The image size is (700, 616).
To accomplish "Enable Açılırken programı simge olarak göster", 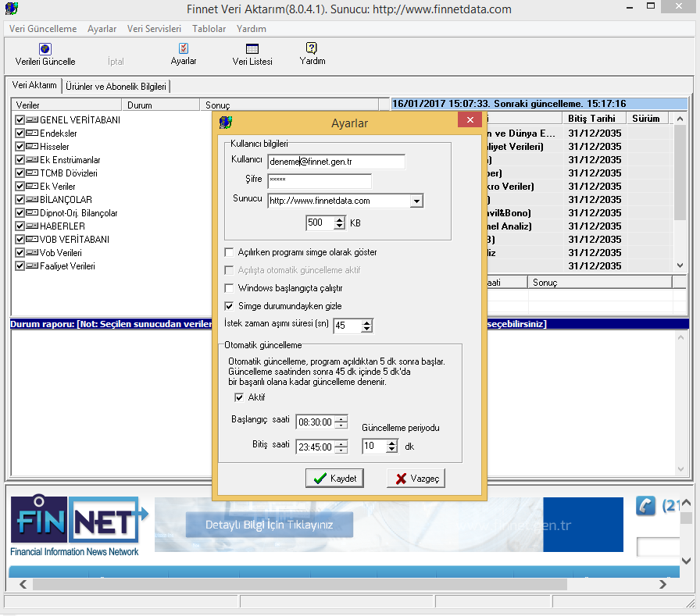I will pyautogui.click(x=229, y=252).
